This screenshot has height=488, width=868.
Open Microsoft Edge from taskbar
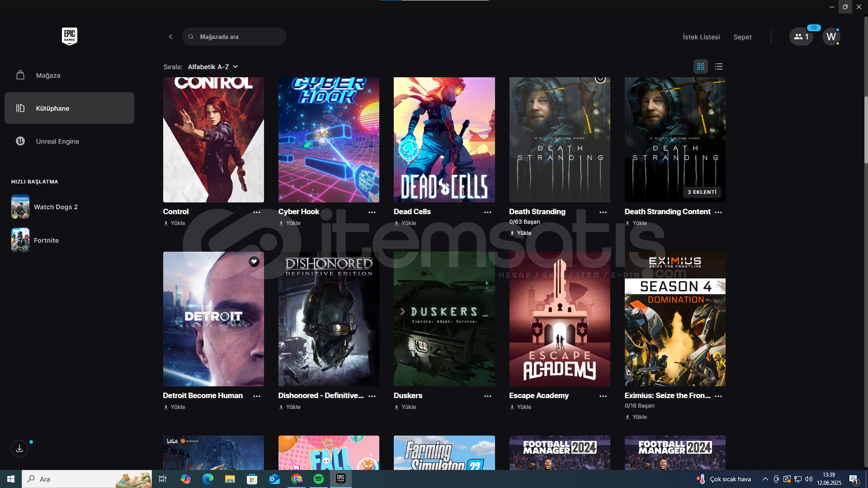coord(208,479)
